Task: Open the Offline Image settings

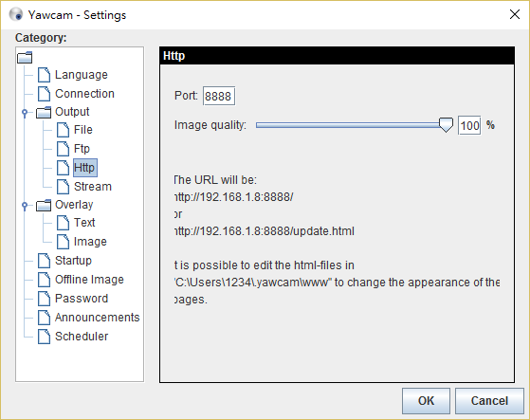Action: click(89, 280)
